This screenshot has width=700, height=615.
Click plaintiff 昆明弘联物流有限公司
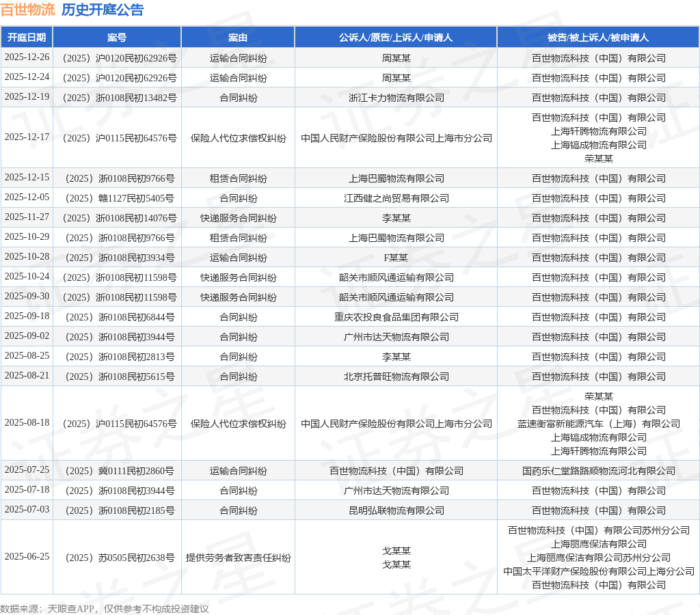point(396,510)
